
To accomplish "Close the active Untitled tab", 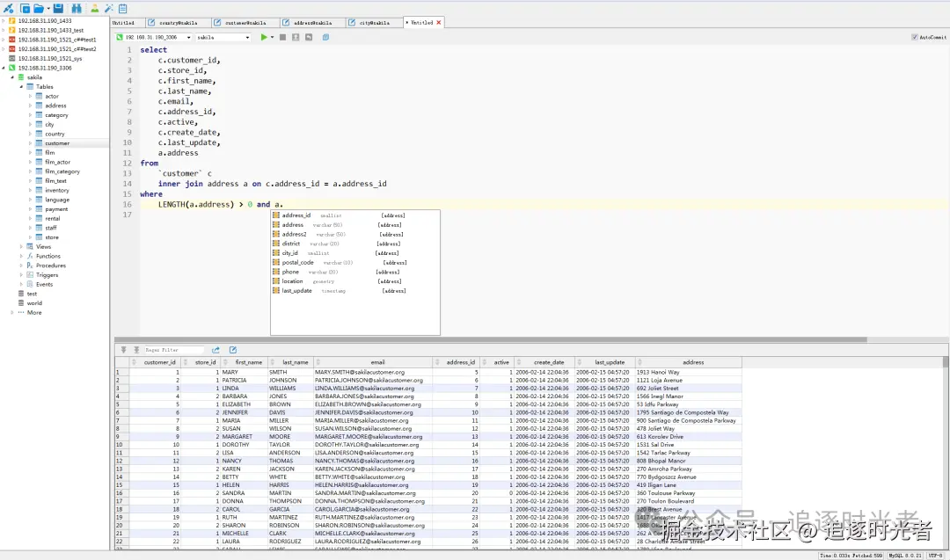I will tap(439, 22).
